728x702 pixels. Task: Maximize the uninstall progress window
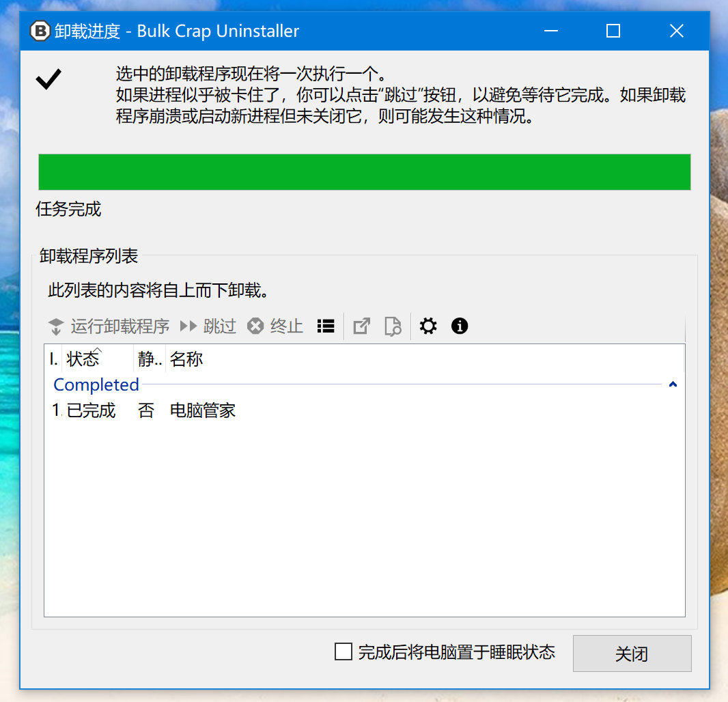pos(613,31)
